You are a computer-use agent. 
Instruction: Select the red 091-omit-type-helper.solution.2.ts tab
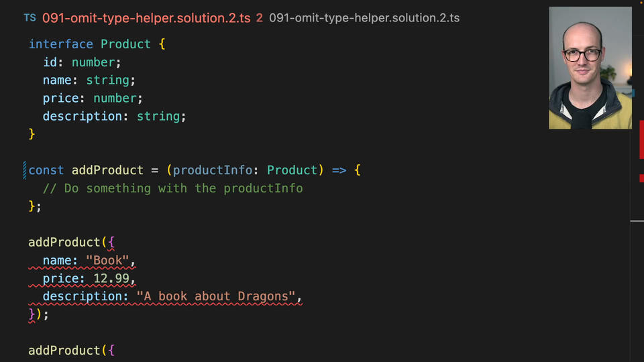pos(146,18)
